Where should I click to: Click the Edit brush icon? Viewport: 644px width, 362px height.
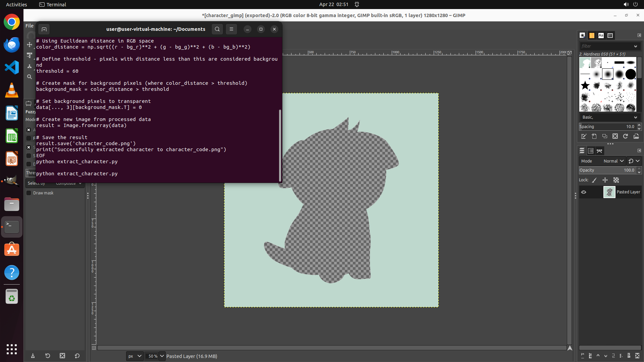pos(584,136)
